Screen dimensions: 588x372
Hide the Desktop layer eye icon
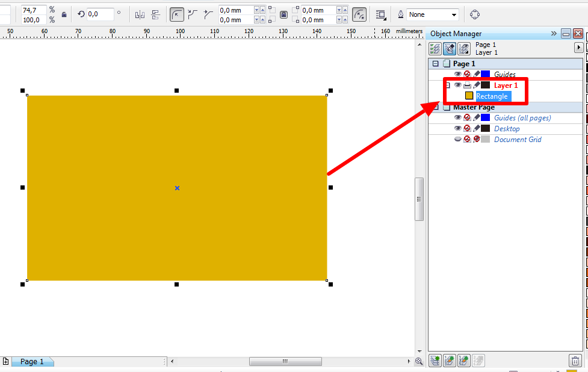tap(458, 128)
